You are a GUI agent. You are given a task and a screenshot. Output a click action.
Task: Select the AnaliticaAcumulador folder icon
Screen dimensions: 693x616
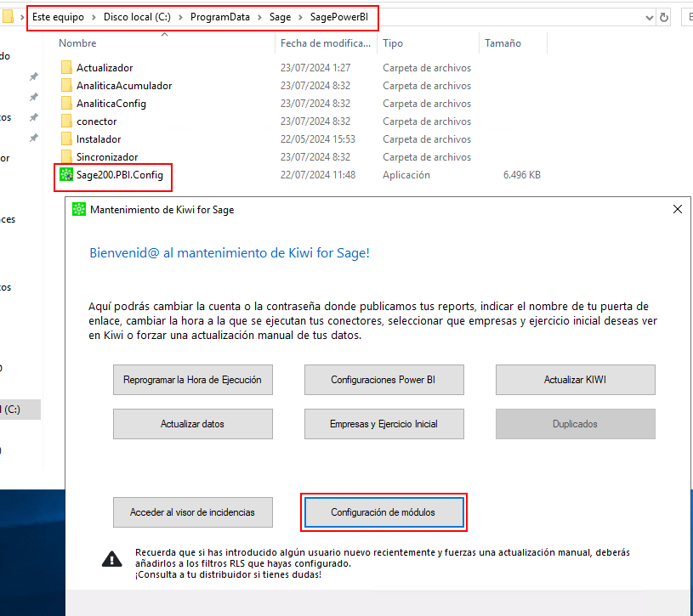(66, 85)
